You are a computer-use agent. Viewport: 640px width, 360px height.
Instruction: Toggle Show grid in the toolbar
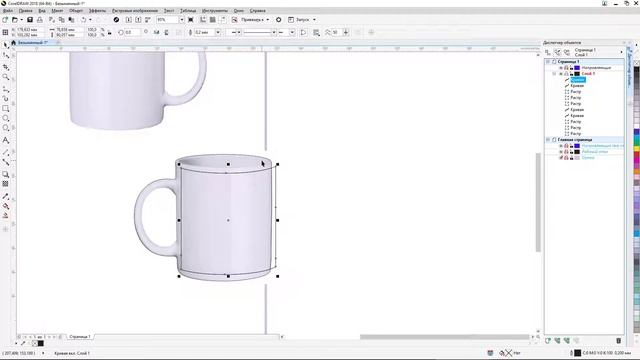point(213,20)
